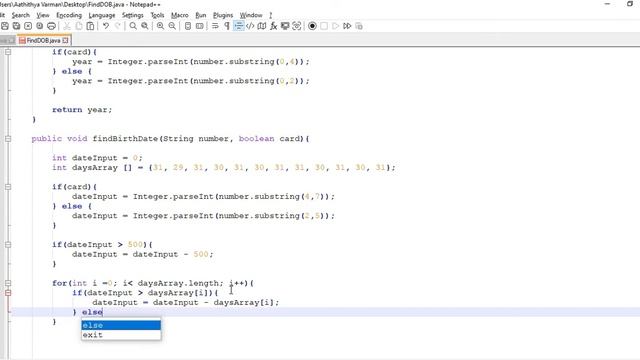The image size is (640, 360).
Task: Click the Copy toolbar icon
Action: pos(79,26)
